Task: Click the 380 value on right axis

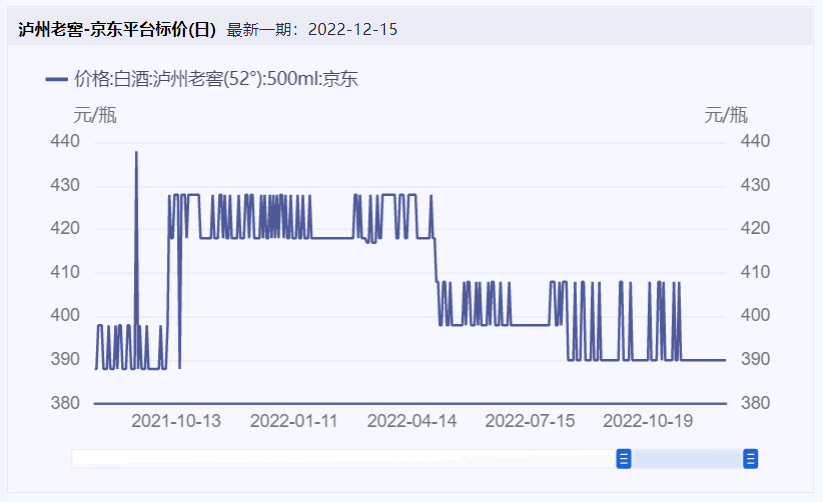Action: [x=756, y=403]
